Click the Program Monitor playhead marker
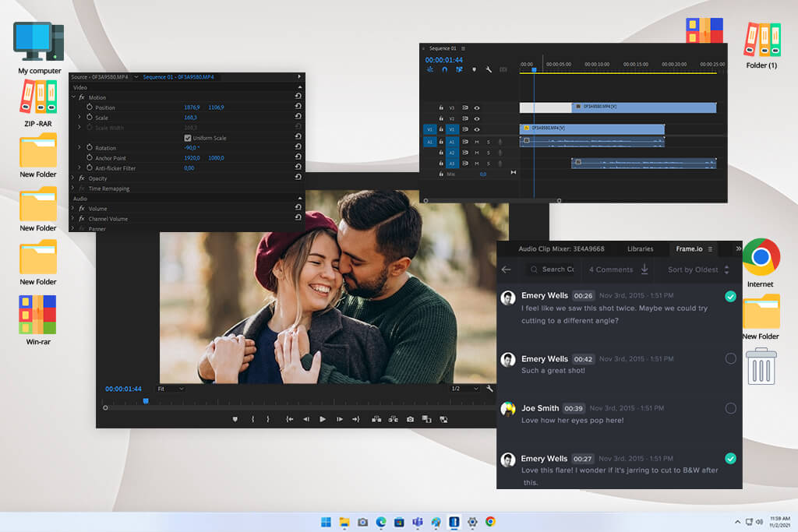Viewport: 798px width, 532px height. [x=146, y=401]
